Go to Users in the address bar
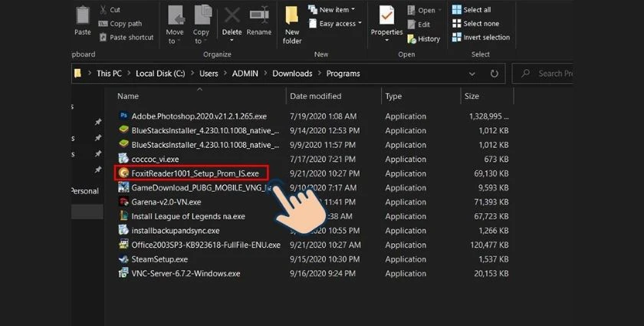This screenshot has height=326, width=644. point(209,74)
